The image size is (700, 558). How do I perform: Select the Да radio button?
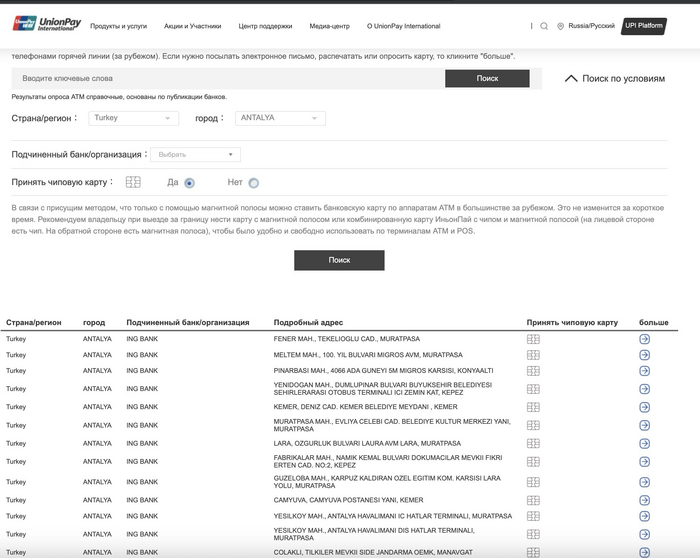189,183
